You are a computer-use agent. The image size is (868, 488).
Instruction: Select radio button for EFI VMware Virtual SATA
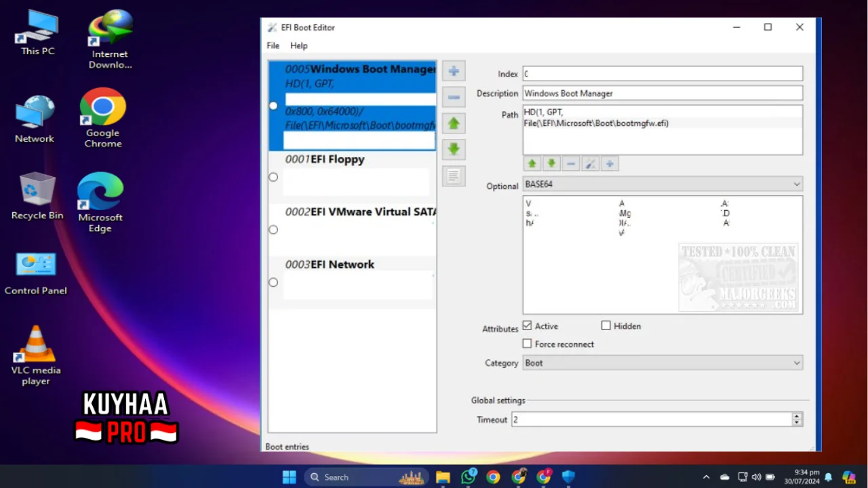[273, 230]
